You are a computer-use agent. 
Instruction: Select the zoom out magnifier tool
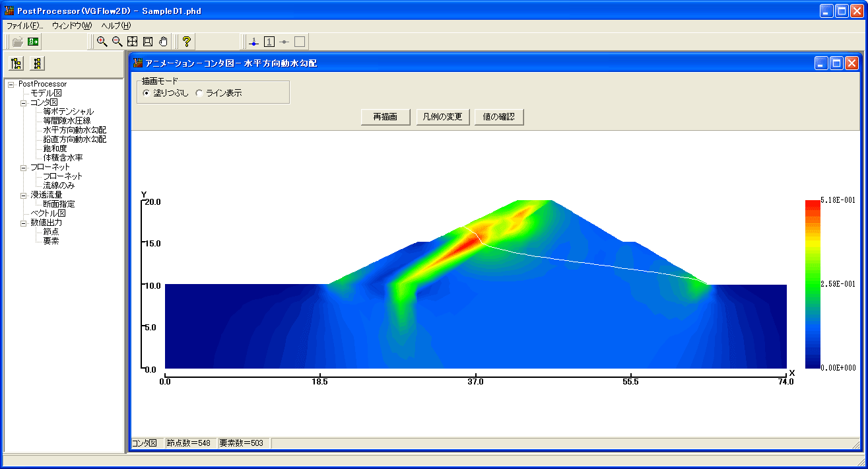(x=117, y=42)
